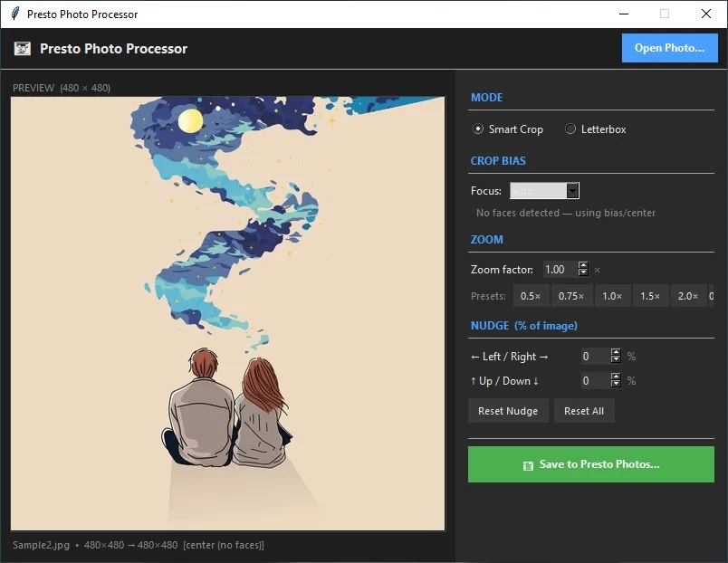Click the Reset Nudge button
Viewport: 728px width, 563px height.
tap(508, 411)
